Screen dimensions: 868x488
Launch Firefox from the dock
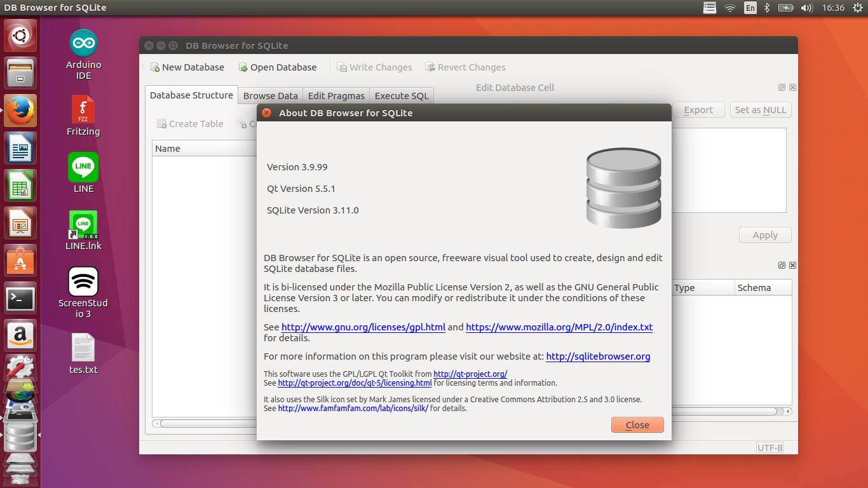[x=20, y=111]
